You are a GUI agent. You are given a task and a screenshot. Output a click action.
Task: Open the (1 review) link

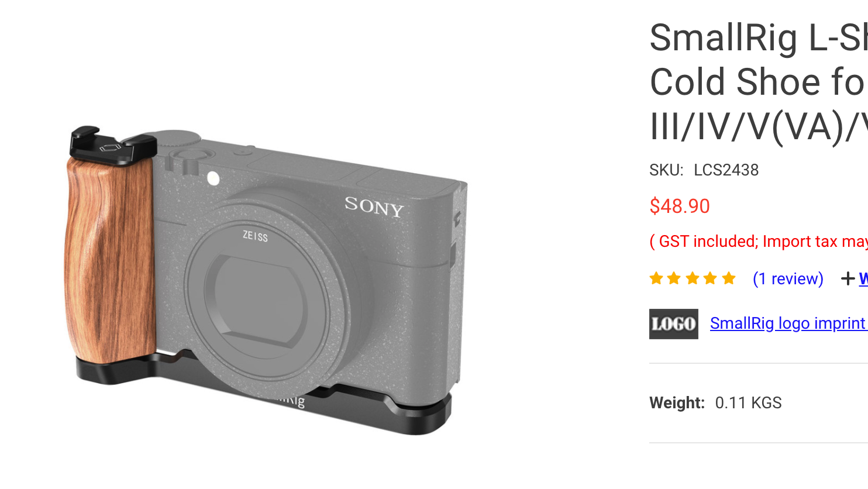(x=788, y=279)
